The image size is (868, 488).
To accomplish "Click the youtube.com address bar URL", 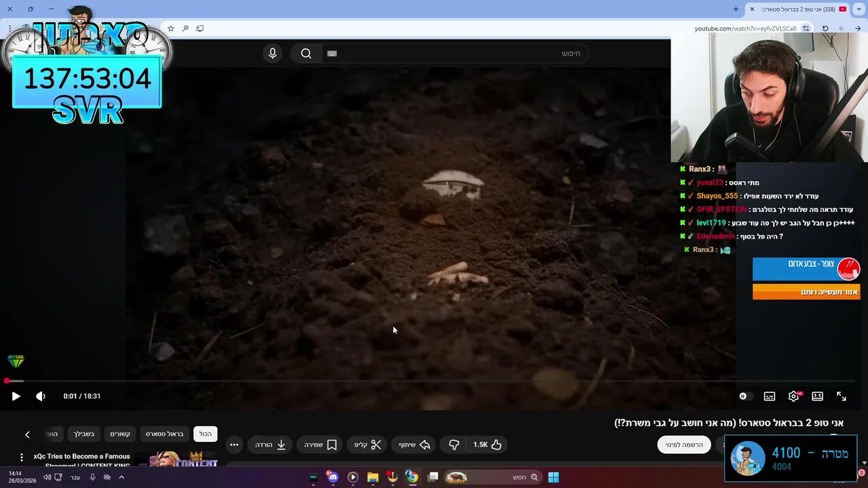I will point(745,28).
